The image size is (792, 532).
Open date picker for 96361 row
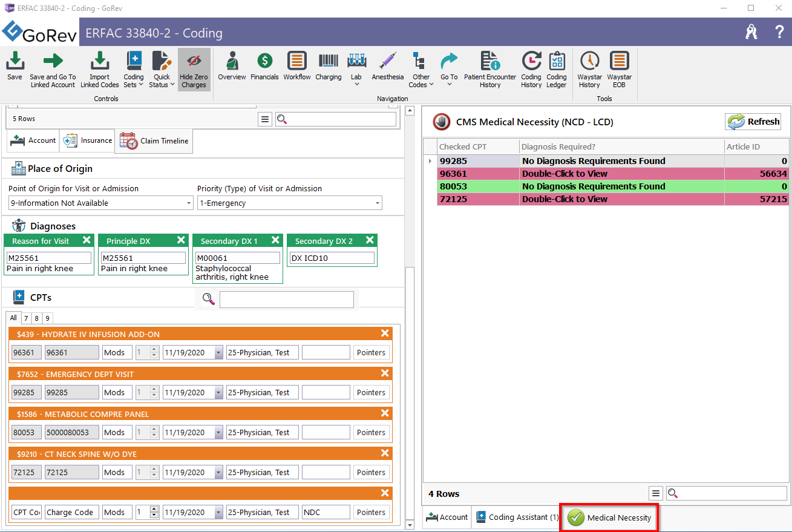pyautogui.click(x=218, y=353)
